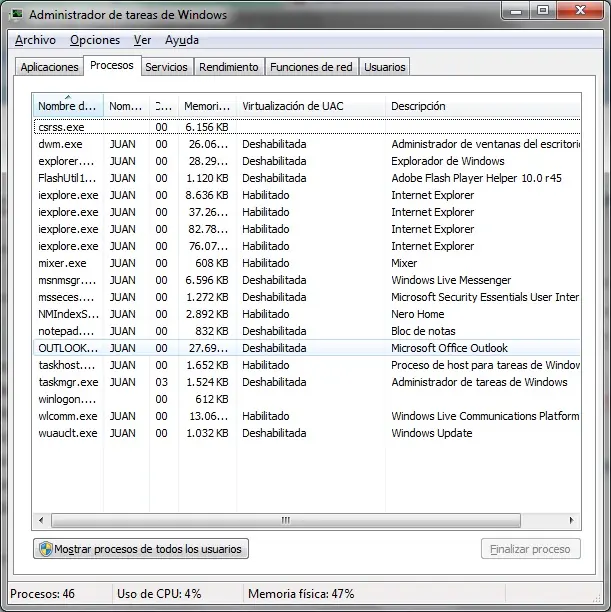
Task: Maximize the Administrador de tareas window
Action: pos(543,11)
